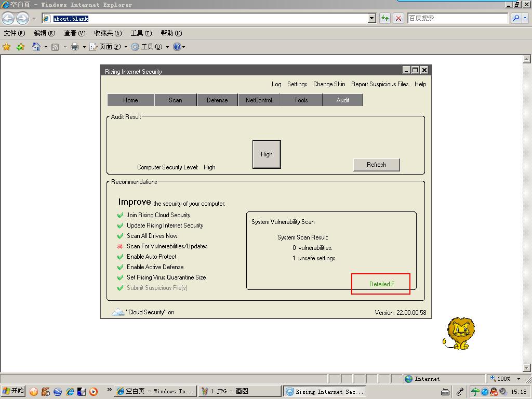
Task: Click the Add to Favorites star-plus icon
Action: (20, 47)
